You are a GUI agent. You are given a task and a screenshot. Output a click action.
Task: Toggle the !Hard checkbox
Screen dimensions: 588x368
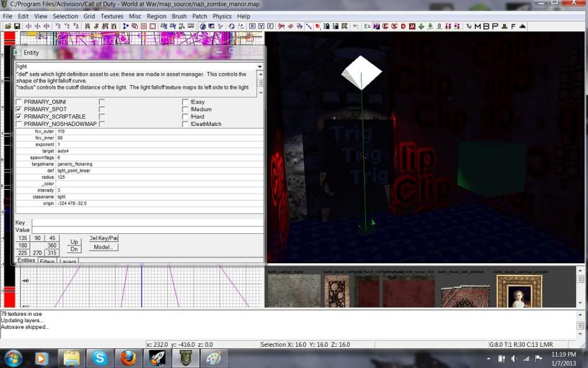185,116
